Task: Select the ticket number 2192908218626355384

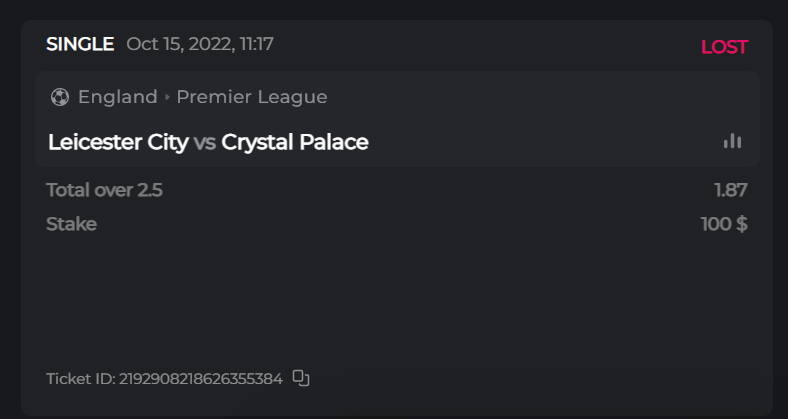Action: (201, 379)
